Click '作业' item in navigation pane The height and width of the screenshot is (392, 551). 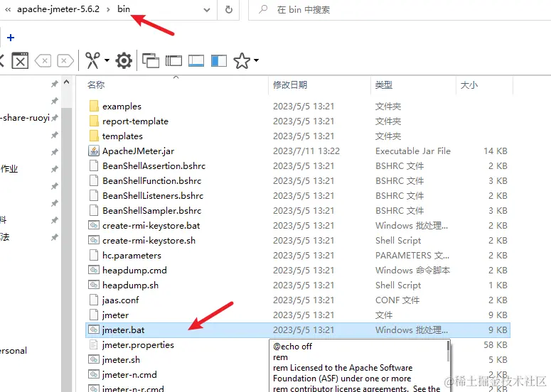(9, 169)
